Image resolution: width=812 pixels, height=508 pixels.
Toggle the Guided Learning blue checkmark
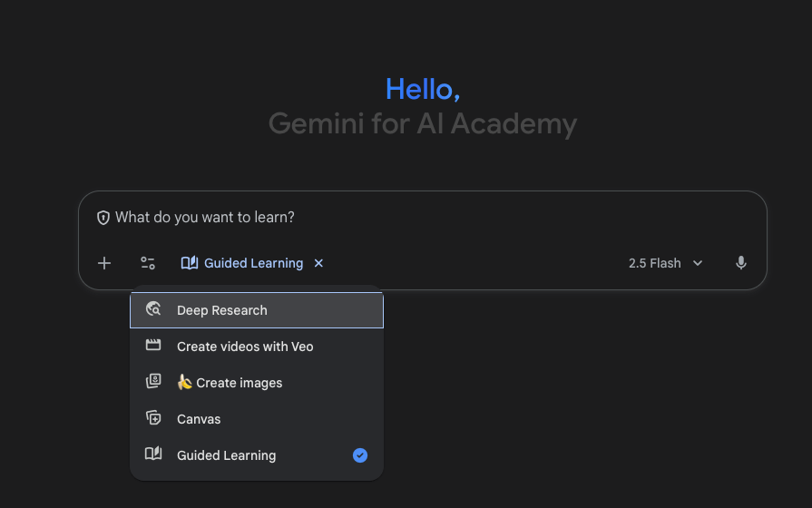coord(360,455)
